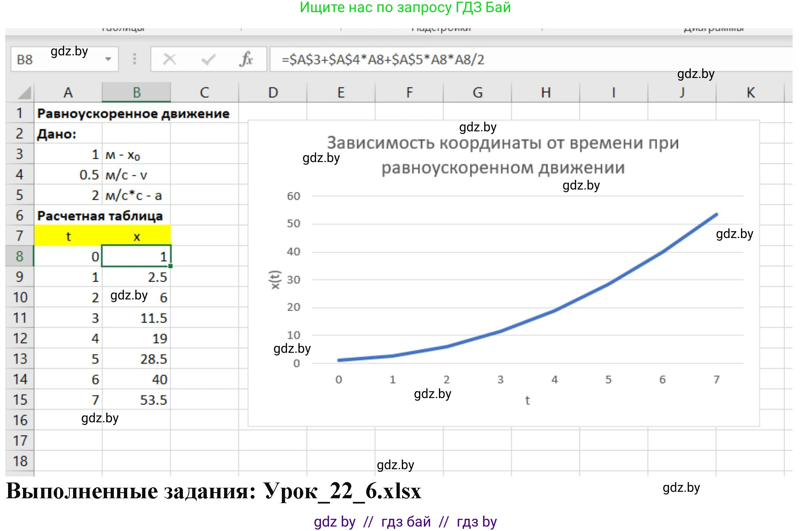812x531 pixels.
Task: Select column A header
Action: (68, 93)
